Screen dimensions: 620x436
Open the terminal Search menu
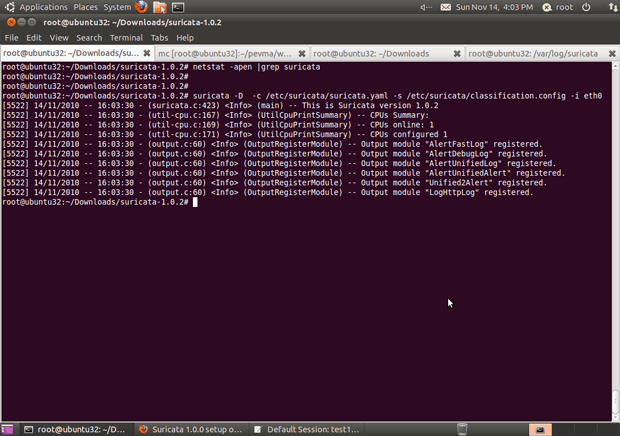click(89, 38)
